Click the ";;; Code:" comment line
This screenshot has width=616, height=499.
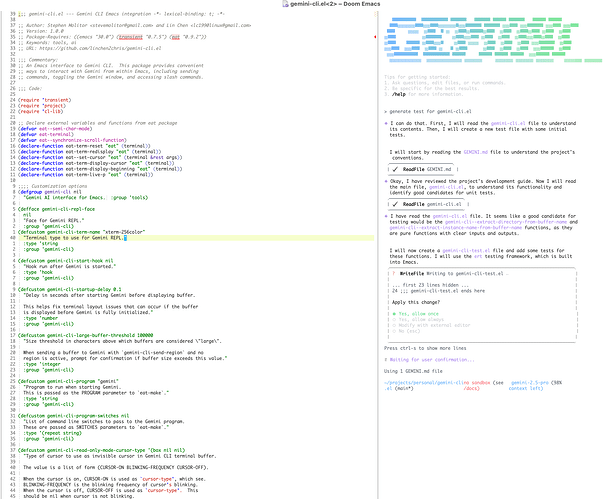coord(30,88)
